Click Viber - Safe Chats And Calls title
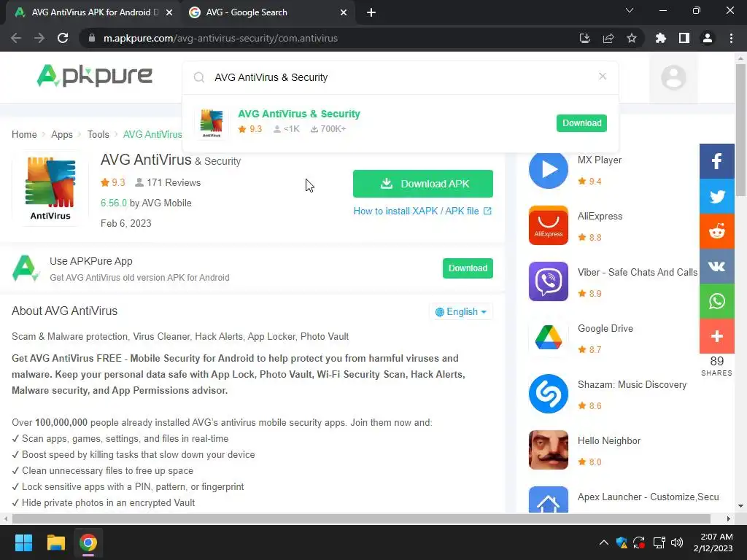Screen dimensions: 747x560 638,272
